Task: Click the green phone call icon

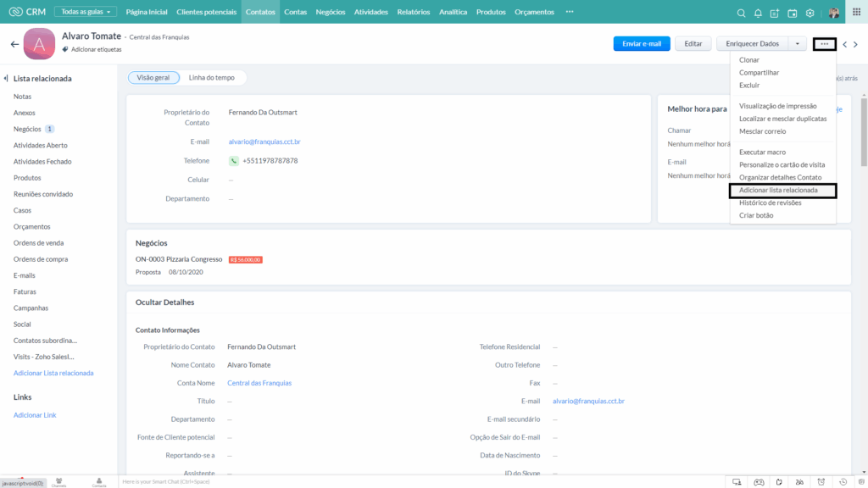Action: click(x=234, y=161)
